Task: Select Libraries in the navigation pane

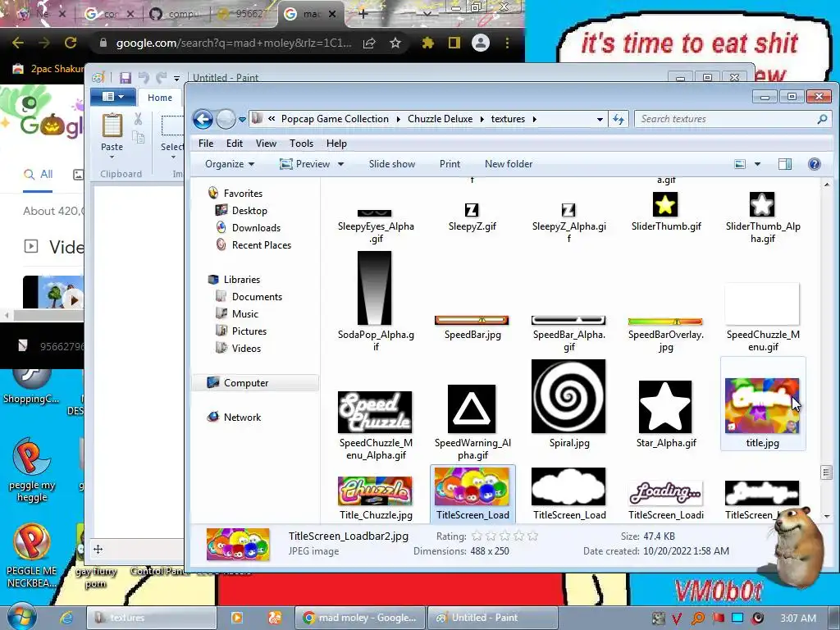Action: 242,280
